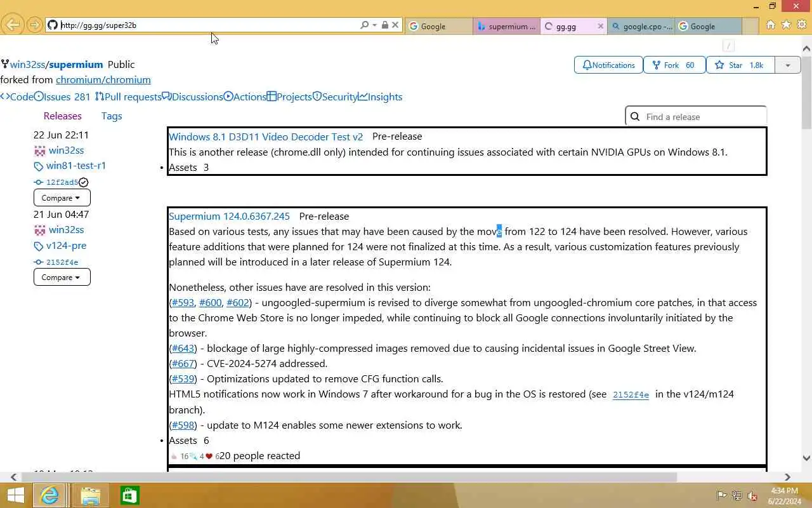Click the search icon in Find a release

tap(635, 117)
